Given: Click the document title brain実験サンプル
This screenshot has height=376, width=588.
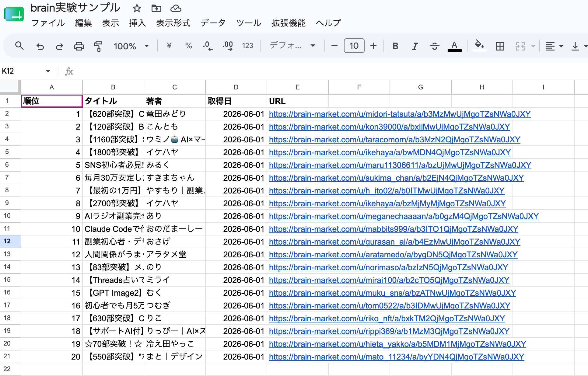Looking at the screenshot, I should coord(75,8).
